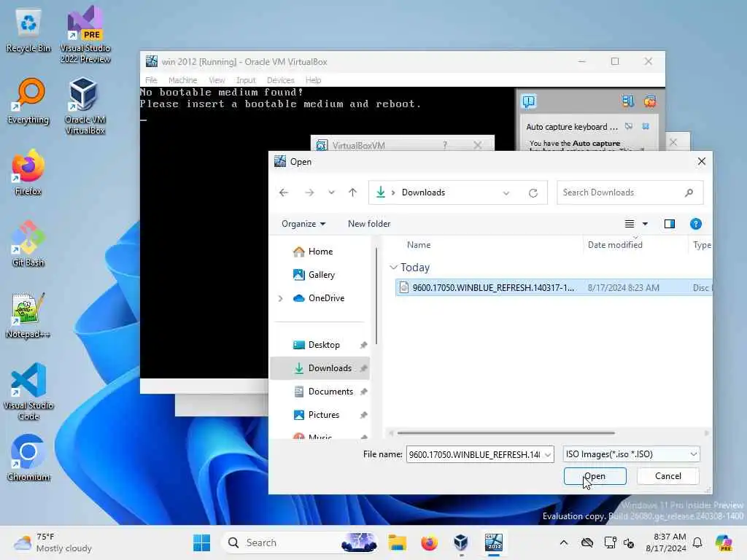Click the magnifier icon in Search Downloads

tap(689, 192)
